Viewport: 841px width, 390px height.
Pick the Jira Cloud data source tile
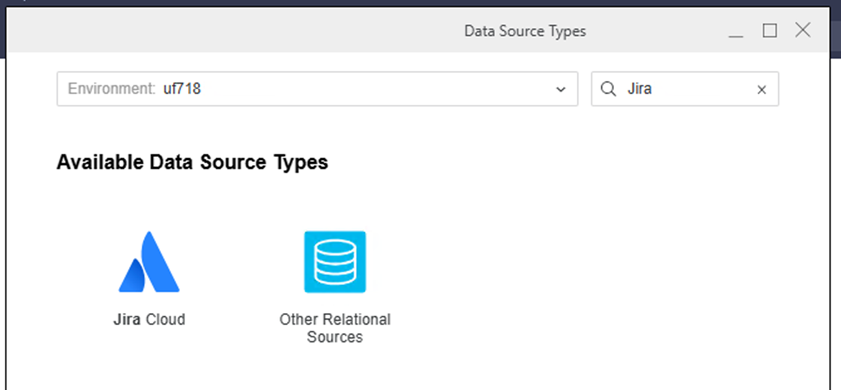tap(149, 279)
